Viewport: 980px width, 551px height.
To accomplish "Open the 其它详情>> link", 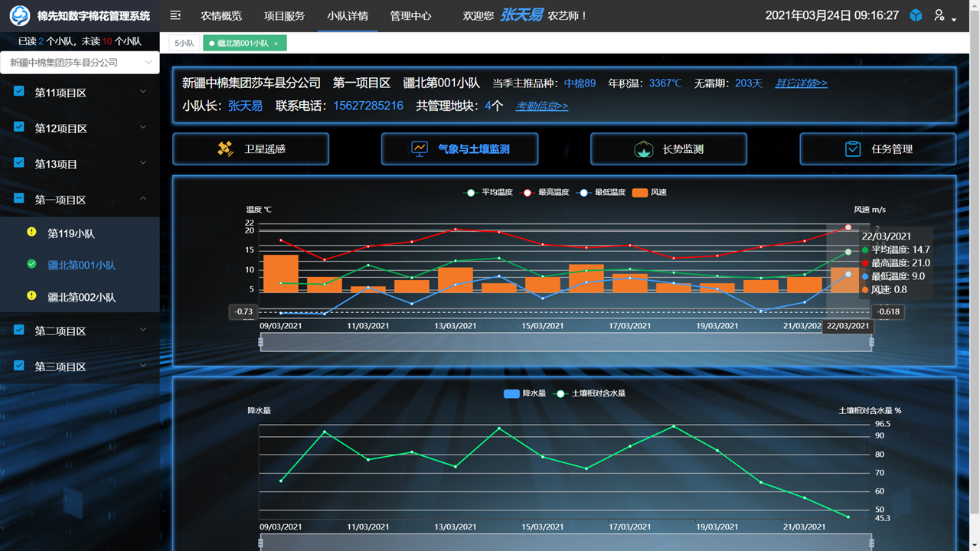I will 801,83.
